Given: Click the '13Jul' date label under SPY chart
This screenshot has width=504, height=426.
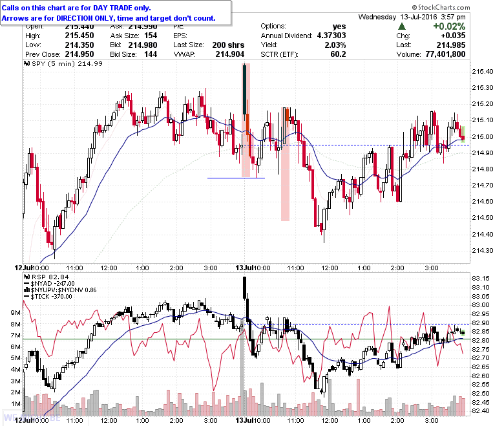Looking at the screenshot, I should [244, 268].
